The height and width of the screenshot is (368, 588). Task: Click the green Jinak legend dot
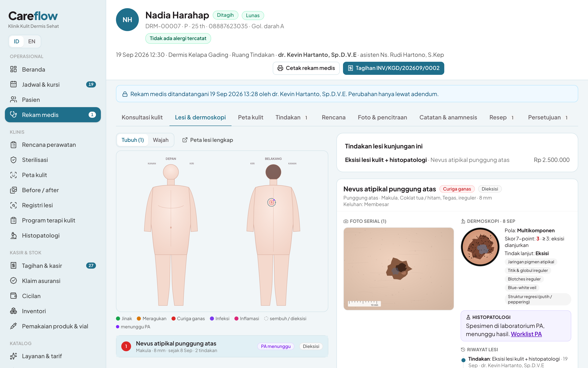pyautogui.click(x=118, y=319)
